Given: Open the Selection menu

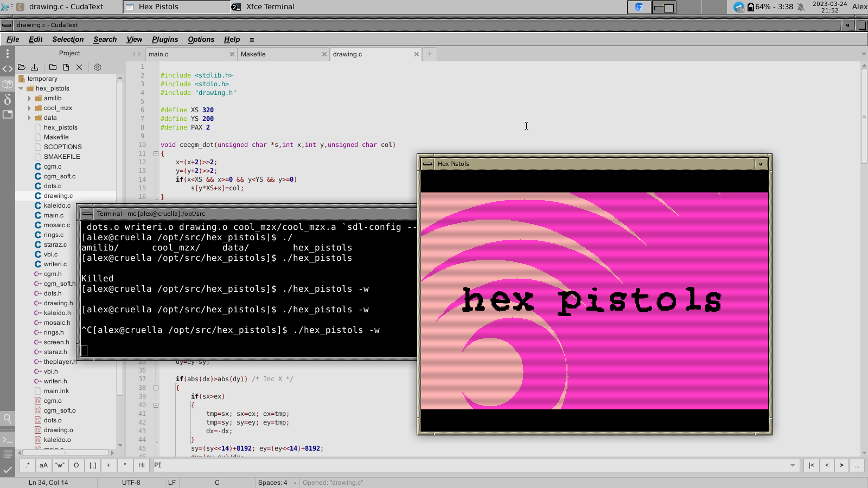Looking at the screenshot, I should click(68, 40).
